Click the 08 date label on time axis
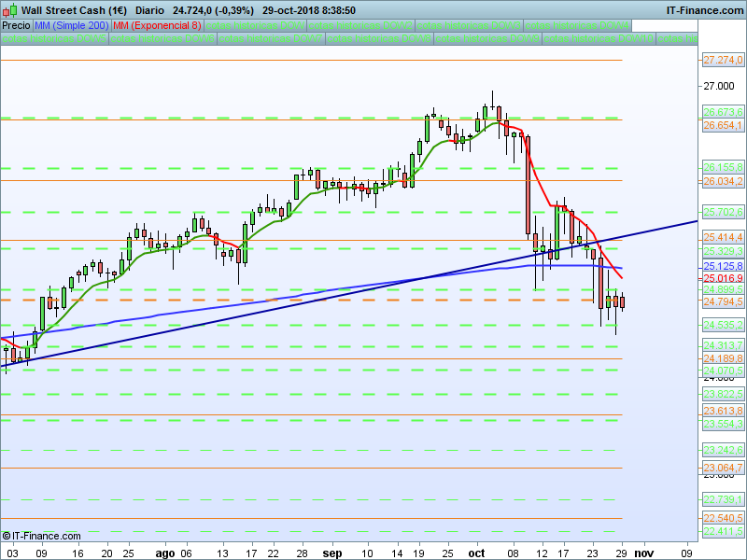Screen dimensions: 747x560 coord(513,553)
